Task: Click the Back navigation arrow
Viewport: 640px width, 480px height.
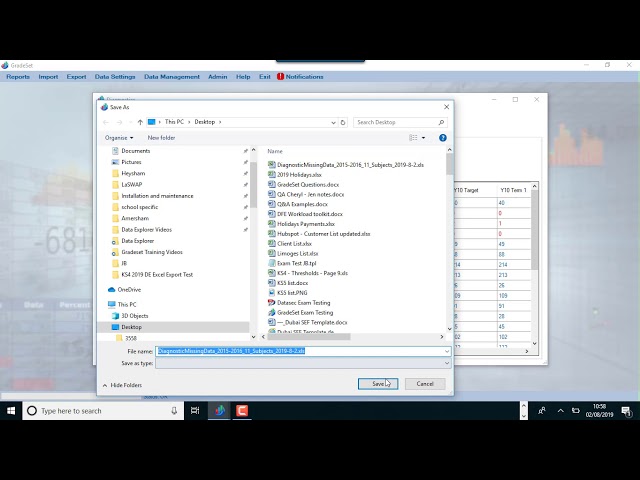Action: [106, 122]
